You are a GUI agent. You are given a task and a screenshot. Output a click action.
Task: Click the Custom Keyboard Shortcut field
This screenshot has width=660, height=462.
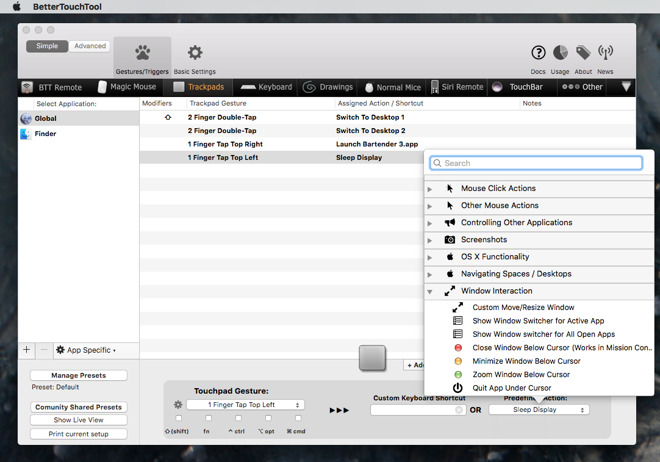(418, 410)
